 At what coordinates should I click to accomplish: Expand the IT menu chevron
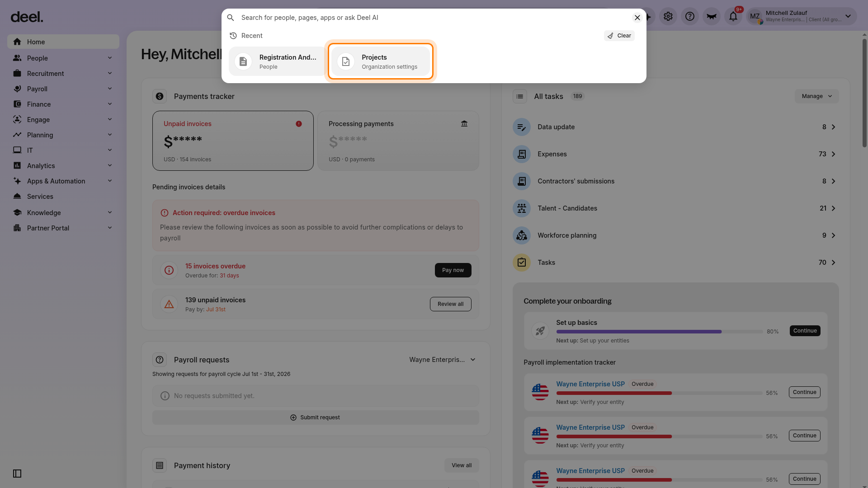(110, 150)
